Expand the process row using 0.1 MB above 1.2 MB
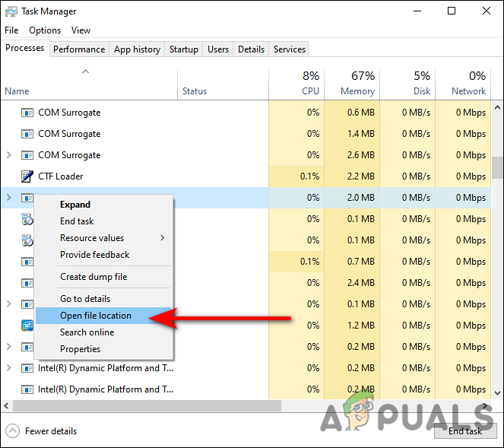The height and width of the screenshot is (448, 504). pyautogui.click(x=9, y=304)
